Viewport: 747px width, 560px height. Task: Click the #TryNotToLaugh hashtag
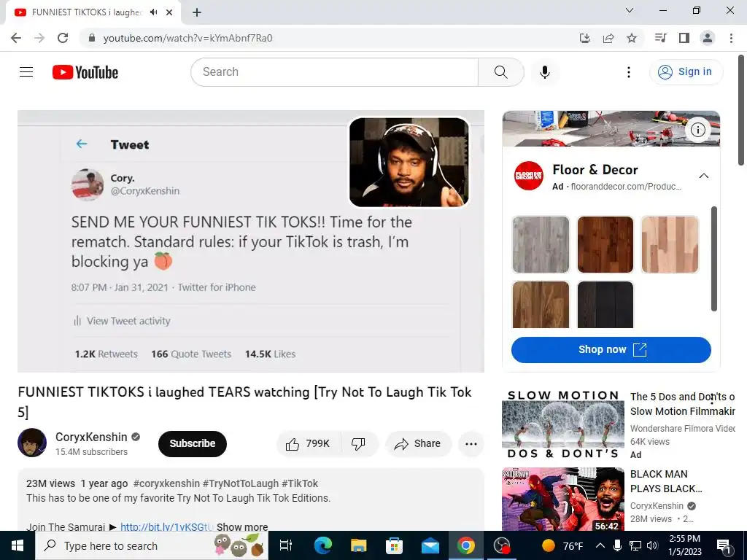click(x=241, y=483)
